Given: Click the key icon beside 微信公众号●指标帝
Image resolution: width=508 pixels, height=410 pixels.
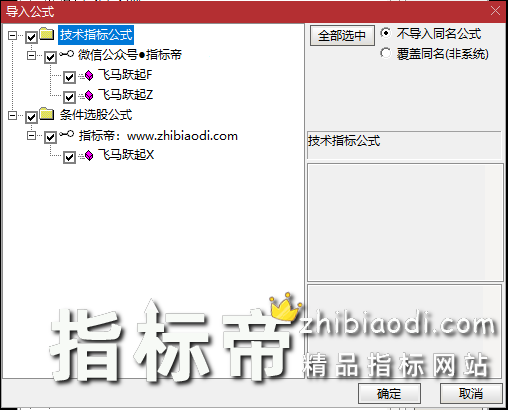Looking at the screenshot, I should (x=66, y=54).
